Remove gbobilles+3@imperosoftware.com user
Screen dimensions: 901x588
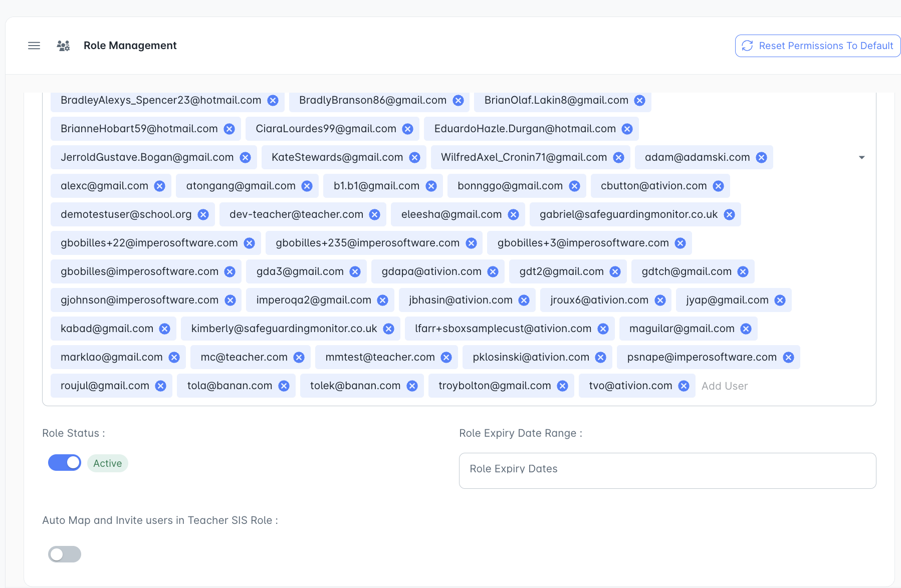tap(681, 243)
